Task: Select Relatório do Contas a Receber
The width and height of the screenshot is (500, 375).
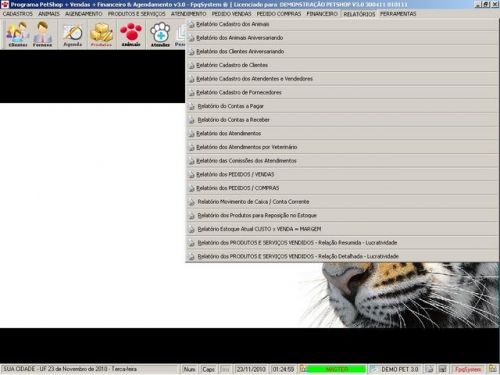Action: pos(342,120)
